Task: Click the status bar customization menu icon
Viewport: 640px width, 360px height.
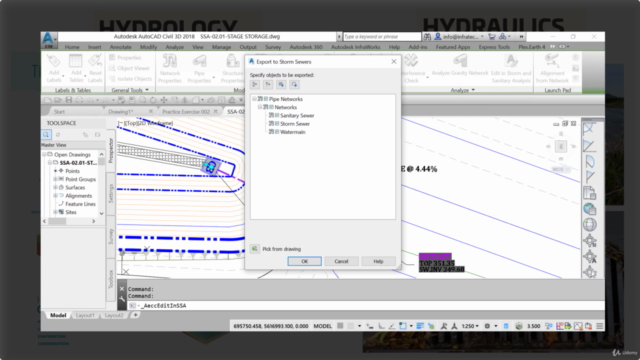Action: [600, 326]
